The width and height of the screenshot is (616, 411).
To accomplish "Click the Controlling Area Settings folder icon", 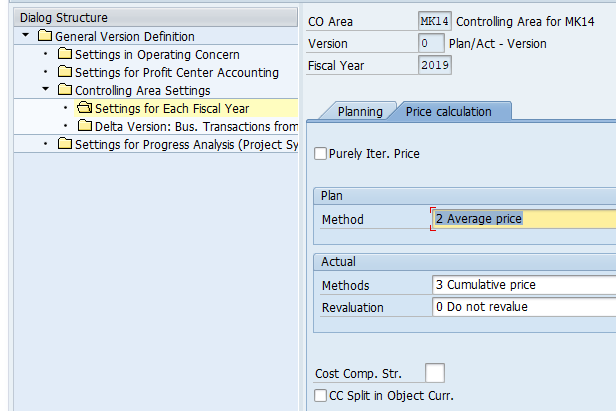I will (x=65, y=90).
